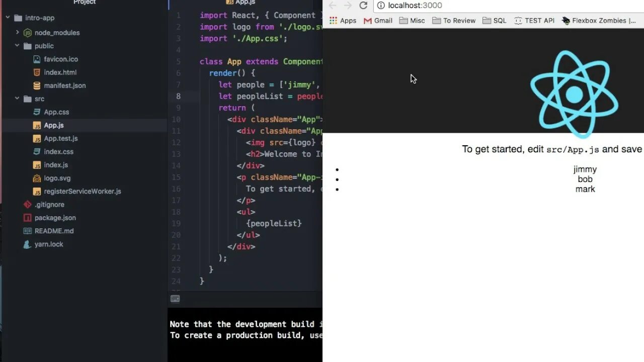Click the 'To get started' paragraph
The image size is (644, 362).
[x=552, y=149]
